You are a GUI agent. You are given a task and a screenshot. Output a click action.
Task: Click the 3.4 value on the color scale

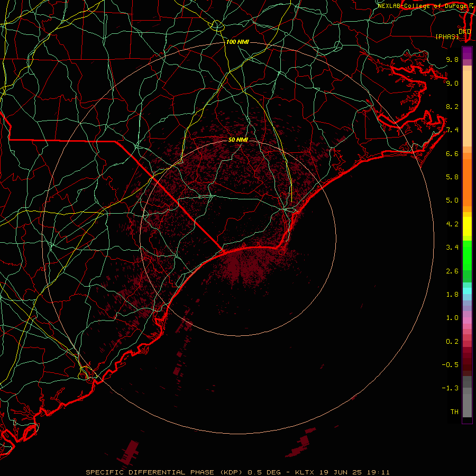coord(452,248)
